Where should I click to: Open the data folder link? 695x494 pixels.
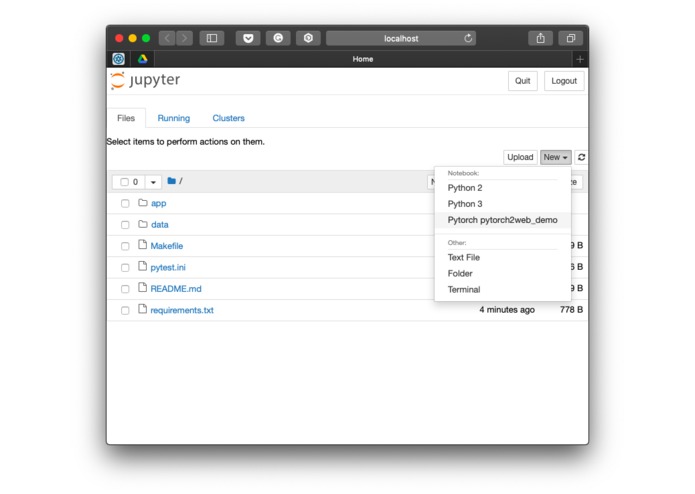click(160, 225)
